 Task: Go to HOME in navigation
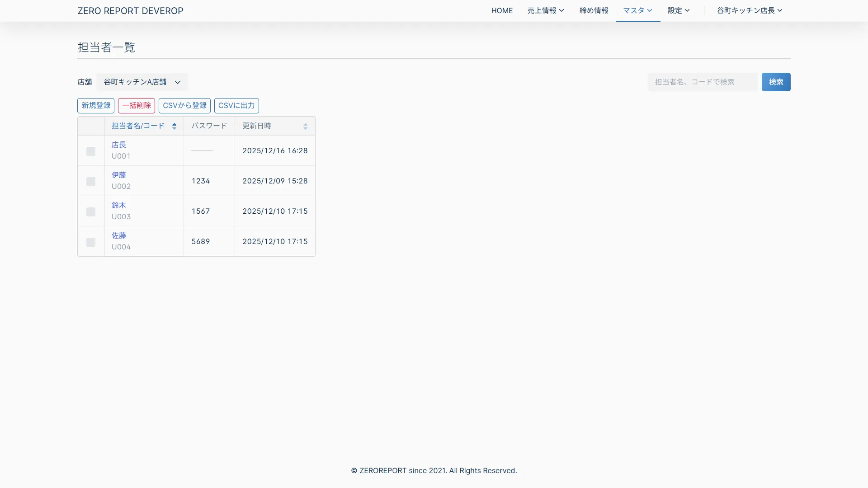(502, 10)
